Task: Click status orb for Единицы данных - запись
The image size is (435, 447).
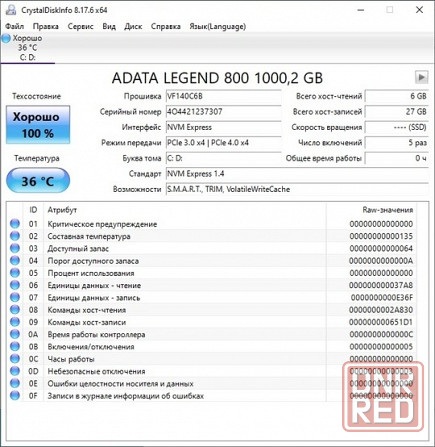Action: point(15,297)
